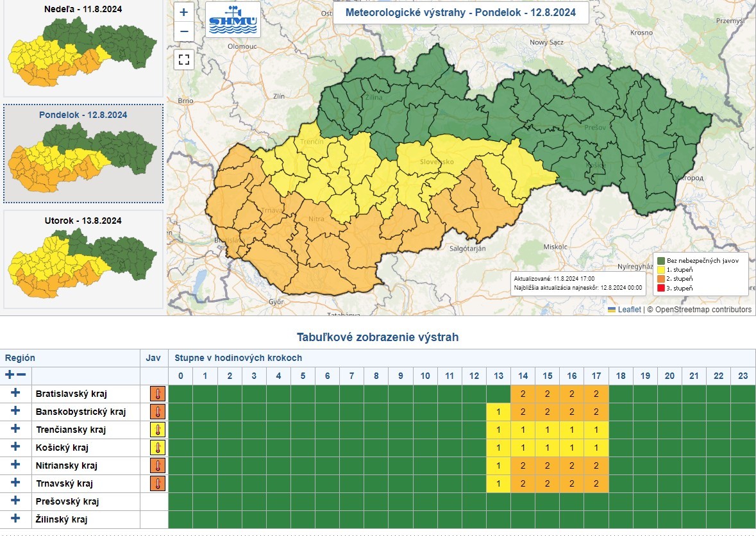Expand all region rows with header plus
The width and height of the screenshot is (756, 536).
click(x=10, y=375)
